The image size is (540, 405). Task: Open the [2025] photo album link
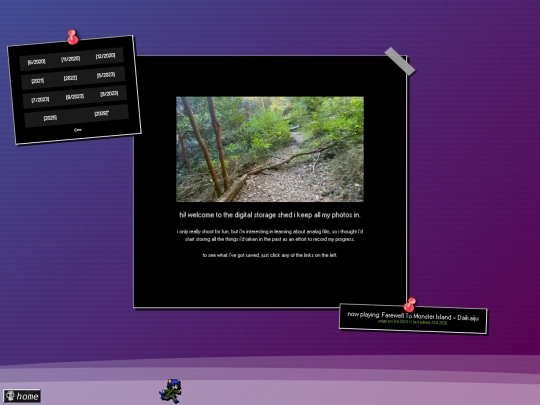coord(50,118)
